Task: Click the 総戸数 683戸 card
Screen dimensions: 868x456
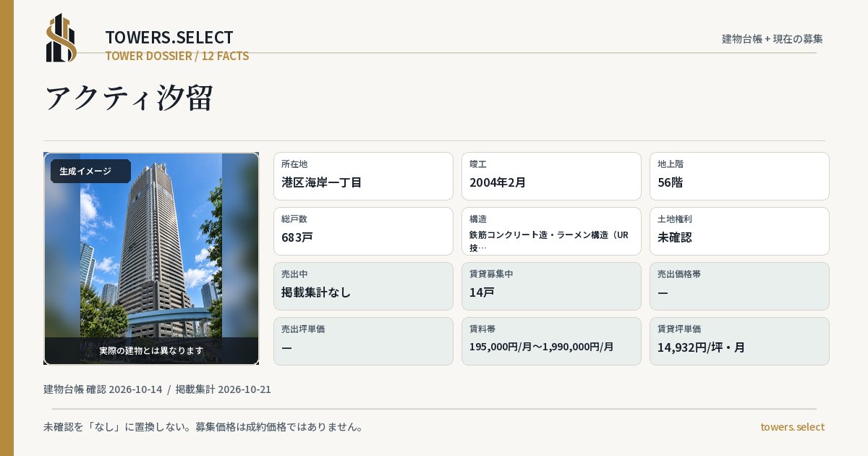Action: tap(363, 231)
